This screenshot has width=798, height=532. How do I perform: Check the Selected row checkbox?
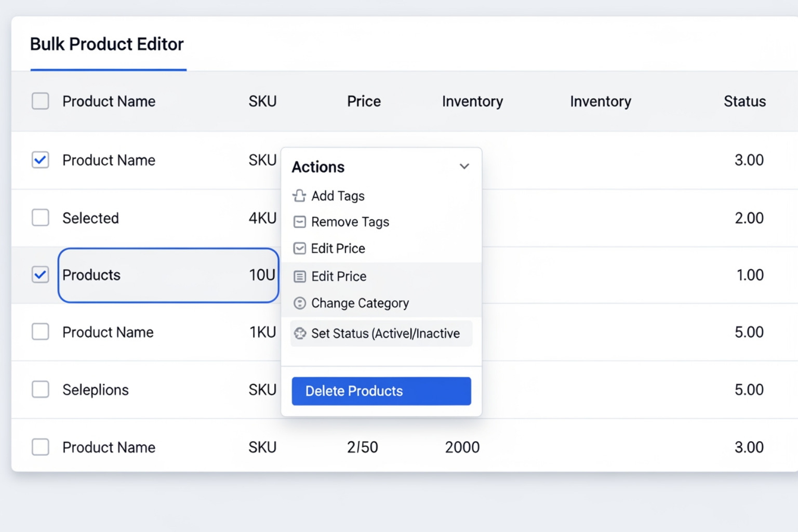(40, 218)
